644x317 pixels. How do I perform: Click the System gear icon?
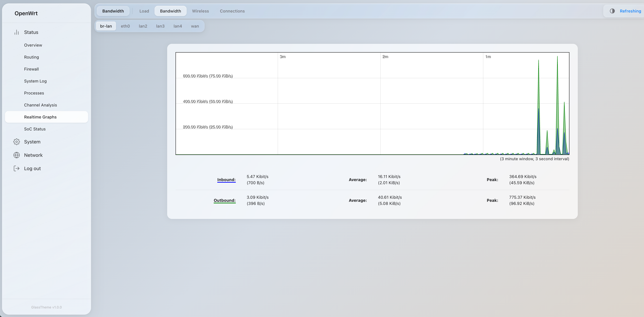[x=16, y=142]
